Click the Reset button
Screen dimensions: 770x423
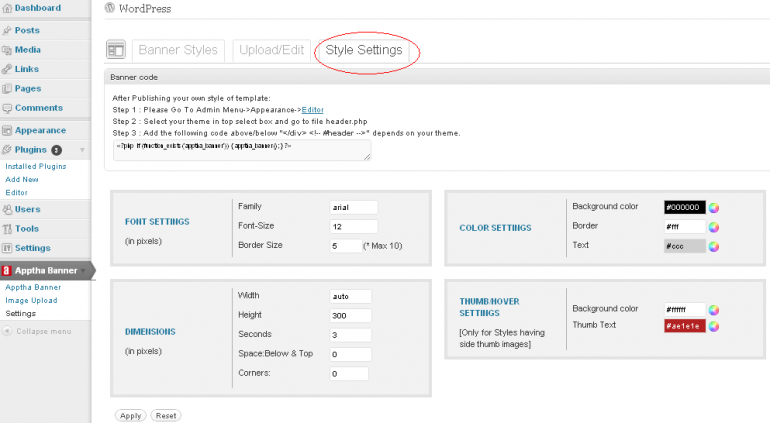point(166,416)
